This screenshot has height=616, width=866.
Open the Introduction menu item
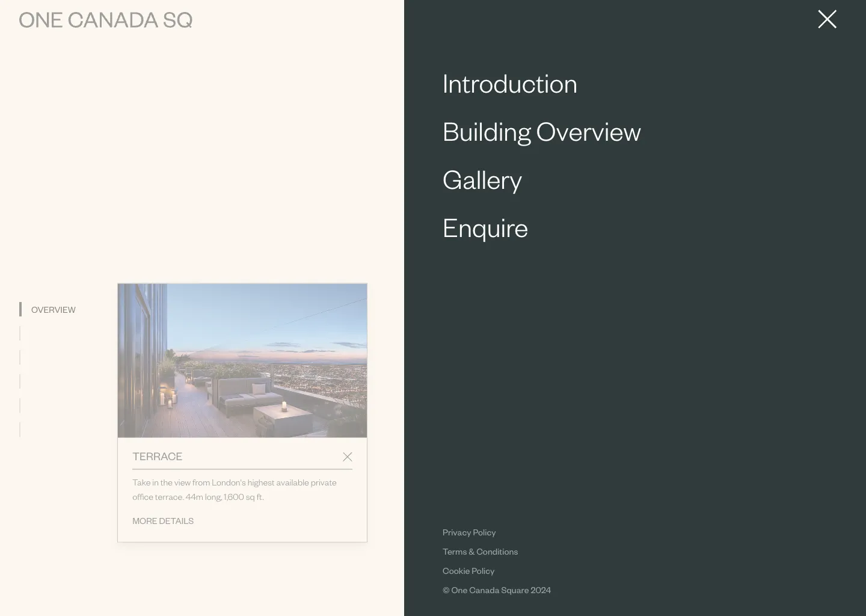point(510,84)
